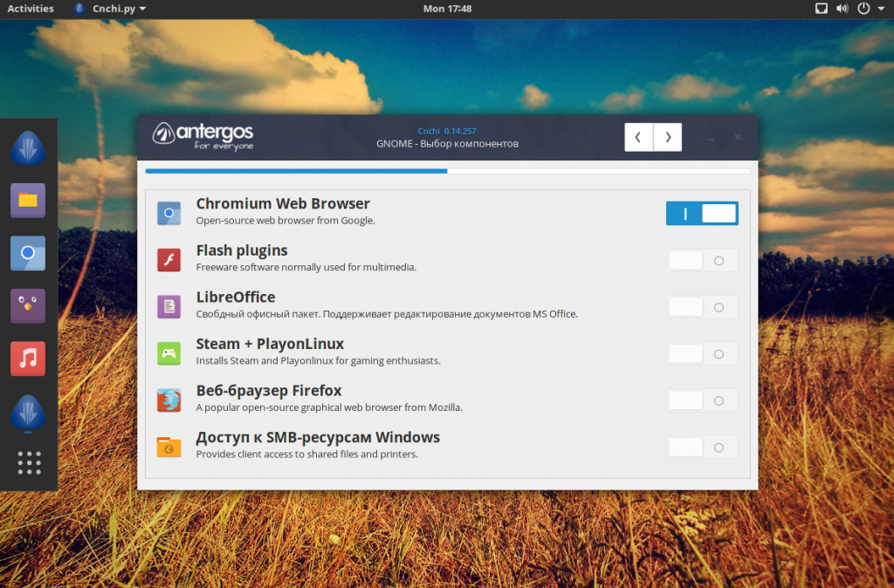This screenshot has height=588, width=894.
Task: Select the running Cnchi icon in dock
Action: pos(28,412)
